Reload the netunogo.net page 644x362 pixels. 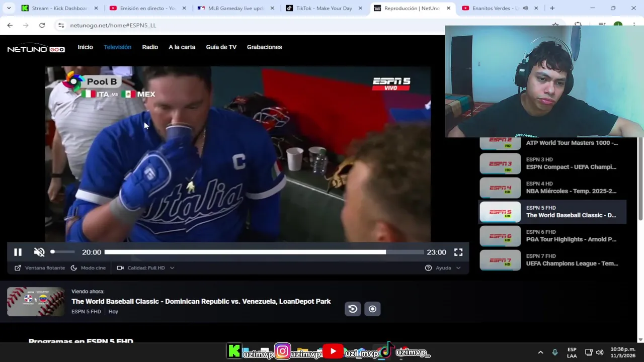tap(42, 25)
